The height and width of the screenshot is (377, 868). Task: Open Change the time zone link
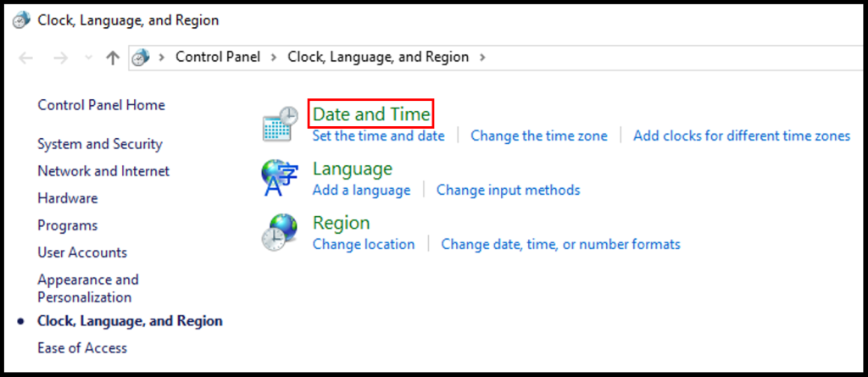click(539, 136)
